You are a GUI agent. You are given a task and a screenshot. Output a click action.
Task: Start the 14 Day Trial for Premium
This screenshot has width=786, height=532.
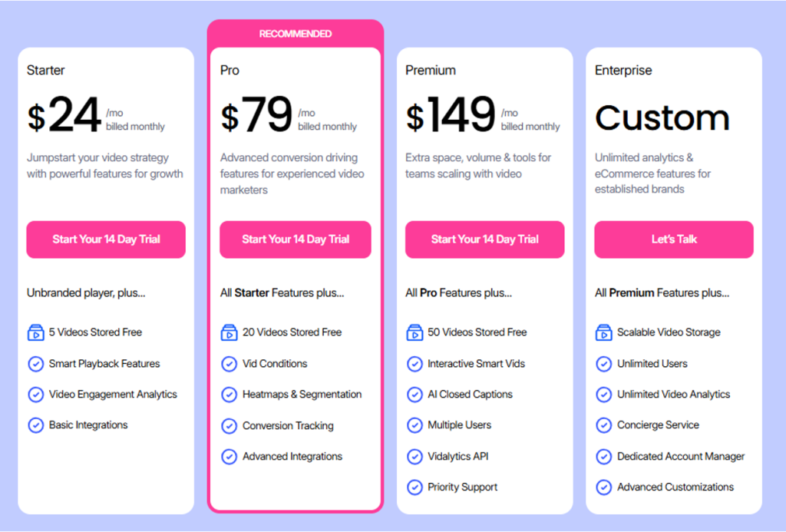tap(484, 240)
